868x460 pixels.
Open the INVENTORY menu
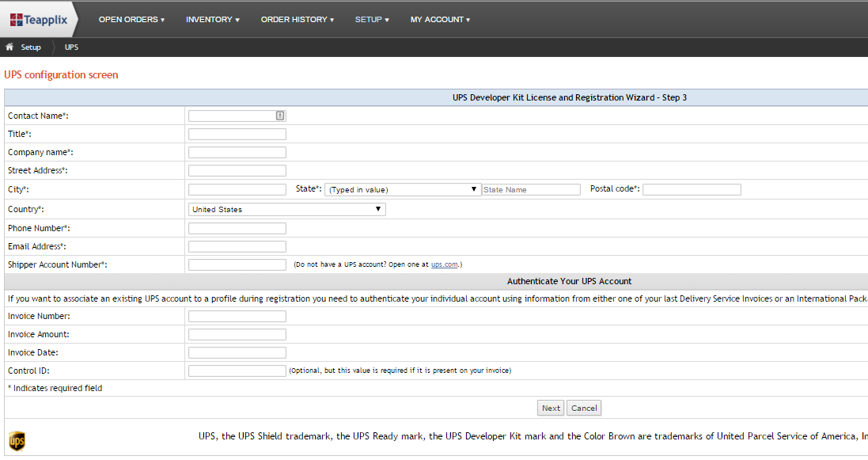click(213, 19)
